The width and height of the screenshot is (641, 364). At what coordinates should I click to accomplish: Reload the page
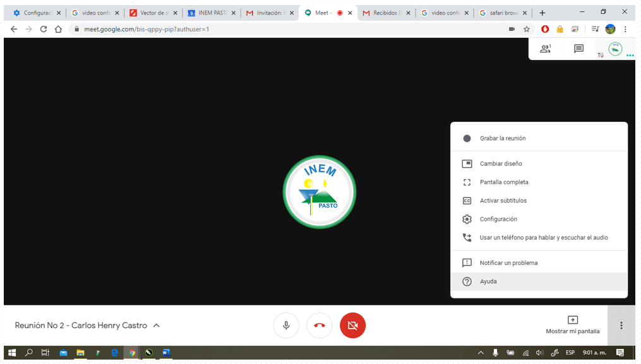click(x=44, y=29)
